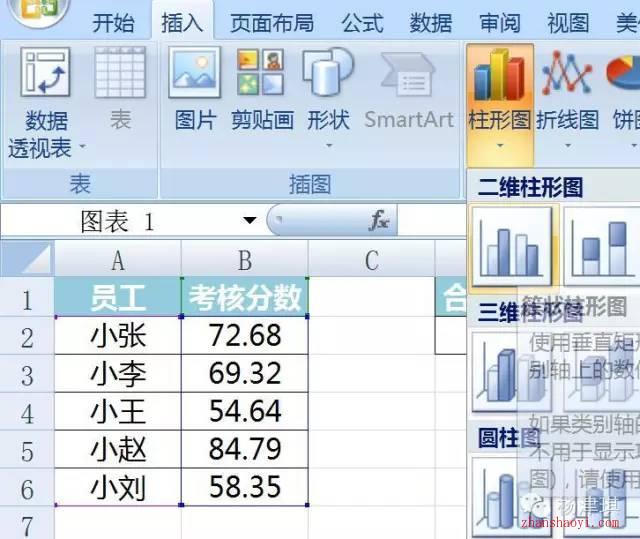Open the 数据 ribbon tab

[431, 23]
